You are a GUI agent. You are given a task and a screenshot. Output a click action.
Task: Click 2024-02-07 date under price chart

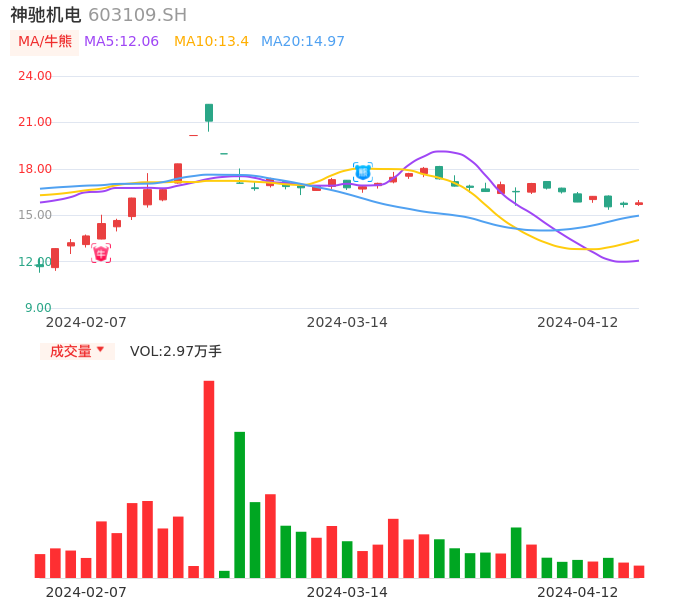(86, 322)
